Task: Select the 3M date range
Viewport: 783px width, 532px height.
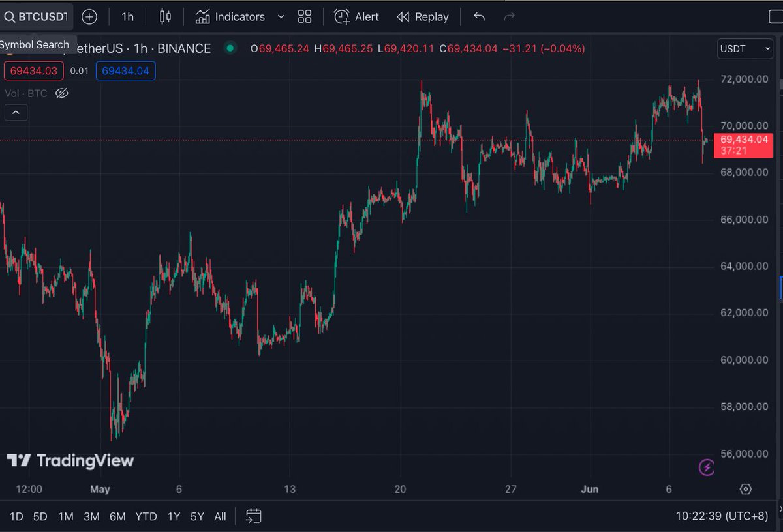Action: [x=91, y=516]
